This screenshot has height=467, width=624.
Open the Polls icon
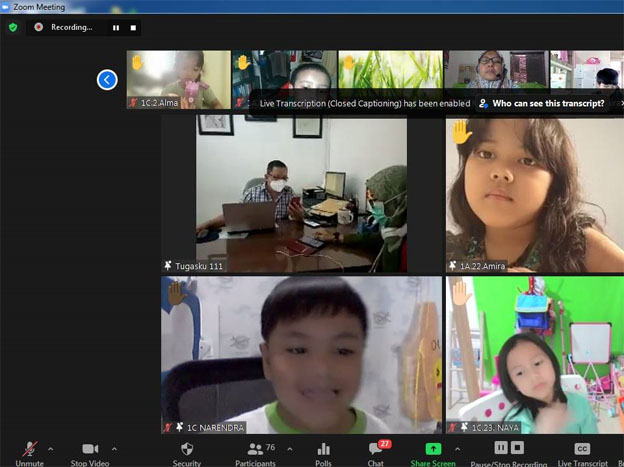tap(323, 450)
